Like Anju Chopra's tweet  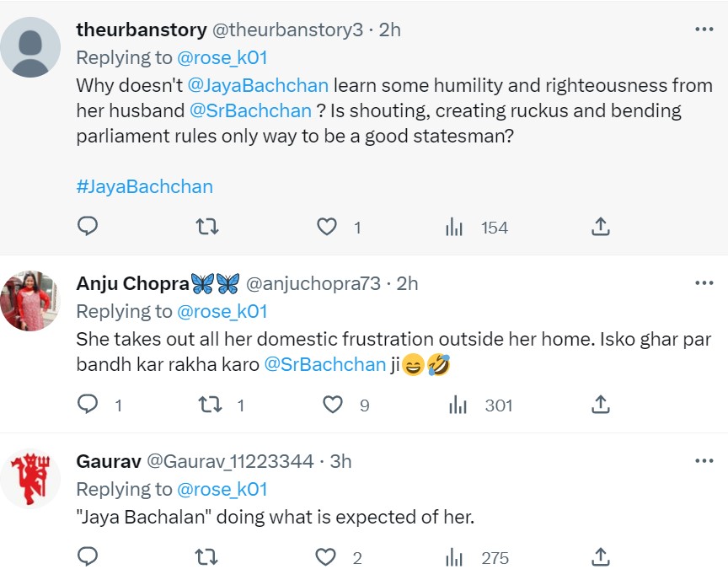click(334, 405)
